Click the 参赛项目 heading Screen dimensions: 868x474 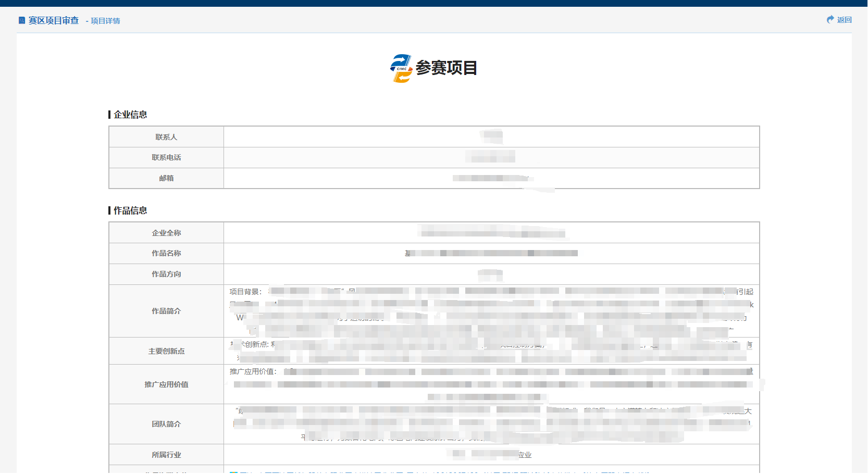447,68
